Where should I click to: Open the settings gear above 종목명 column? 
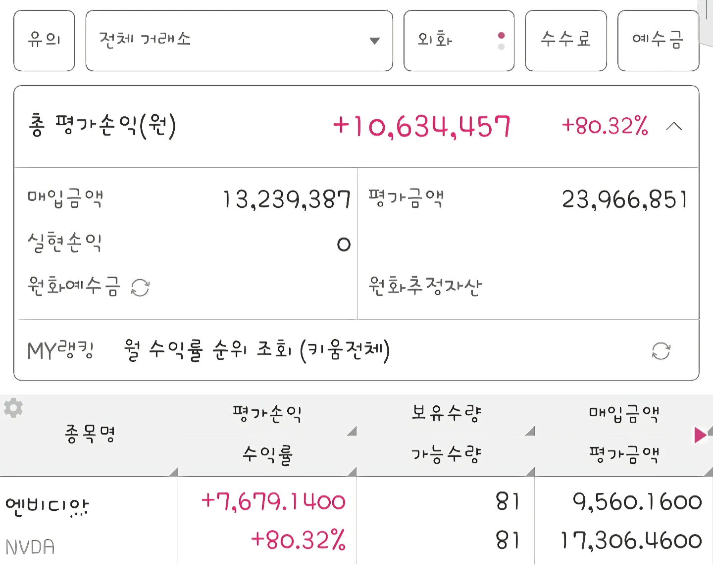(13, 408)
